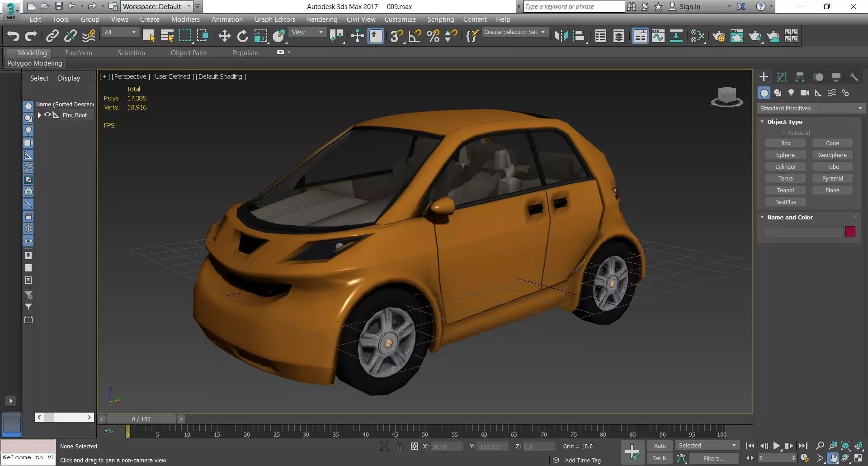Open the Create command panel tab
Screen dimensions: 868x466
click(764, 77)
